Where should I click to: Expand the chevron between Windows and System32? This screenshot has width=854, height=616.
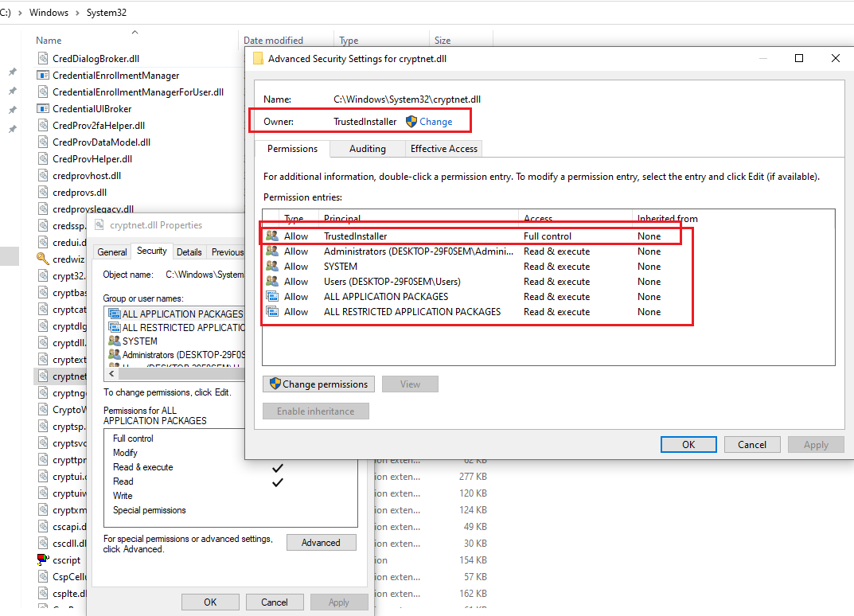[77, 13]
